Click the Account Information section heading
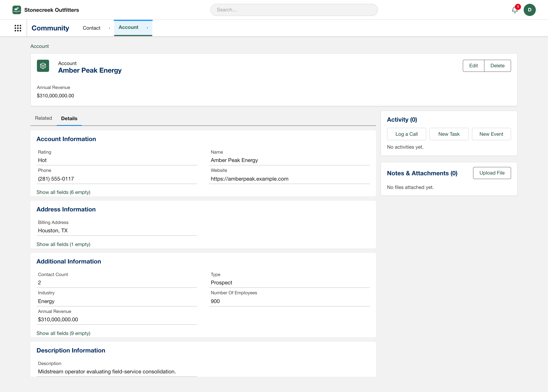Image resolution: width=548 pixels, height=392 pixels. 66,139
